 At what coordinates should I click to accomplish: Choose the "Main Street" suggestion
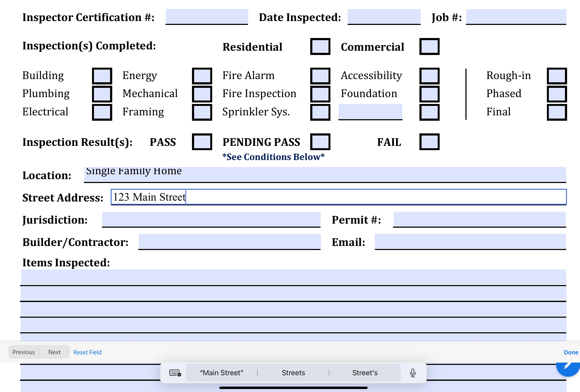click(221, 373)
